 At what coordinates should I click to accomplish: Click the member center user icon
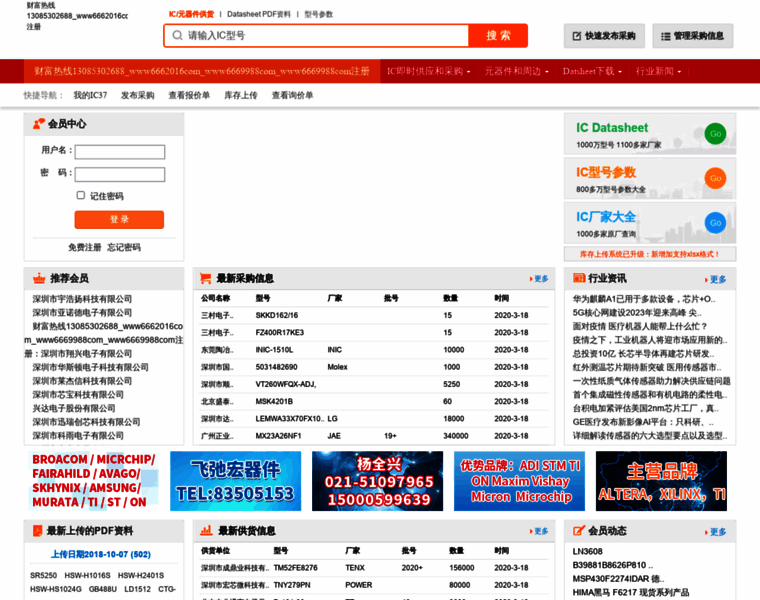point(38,124)
